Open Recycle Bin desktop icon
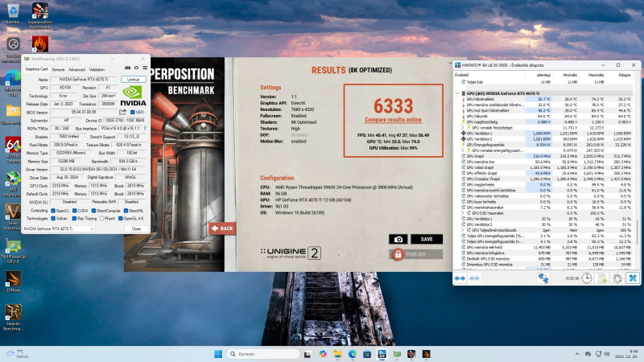This screenshot has width=644, height=362. [13, 14]
